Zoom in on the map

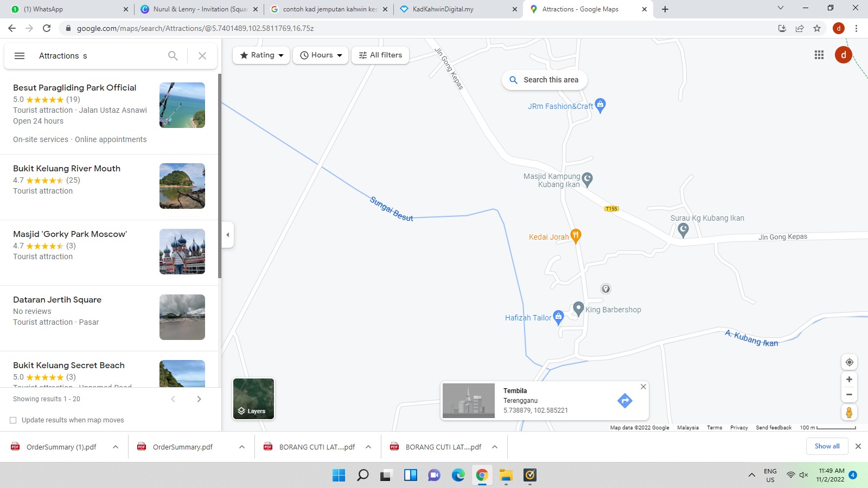pyautogui.click(x=849, y=380)
